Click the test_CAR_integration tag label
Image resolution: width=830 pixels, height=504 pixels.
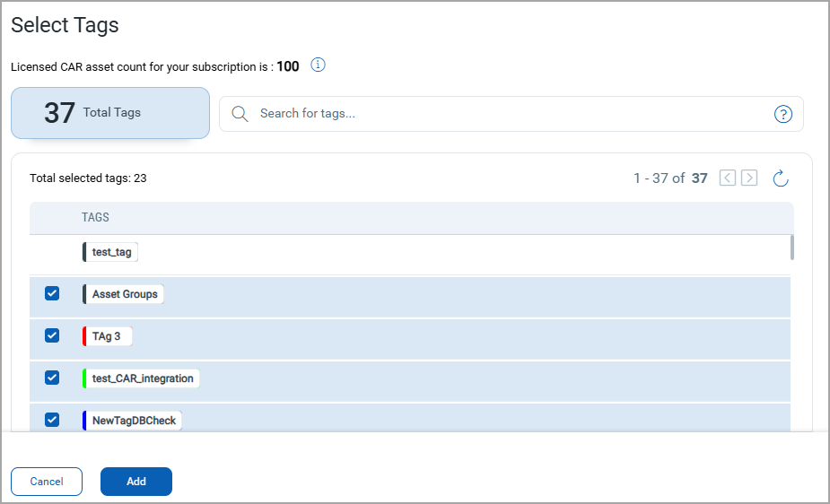coord(141,378)
